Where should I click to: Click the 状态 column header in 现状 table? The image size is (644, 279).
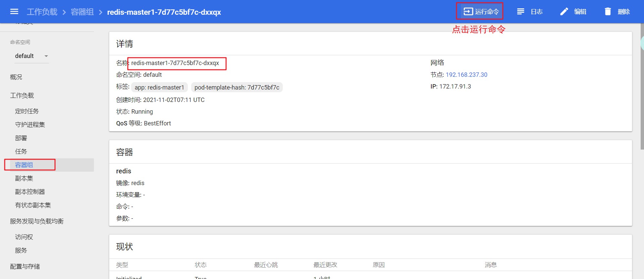(x=201, y=265)
